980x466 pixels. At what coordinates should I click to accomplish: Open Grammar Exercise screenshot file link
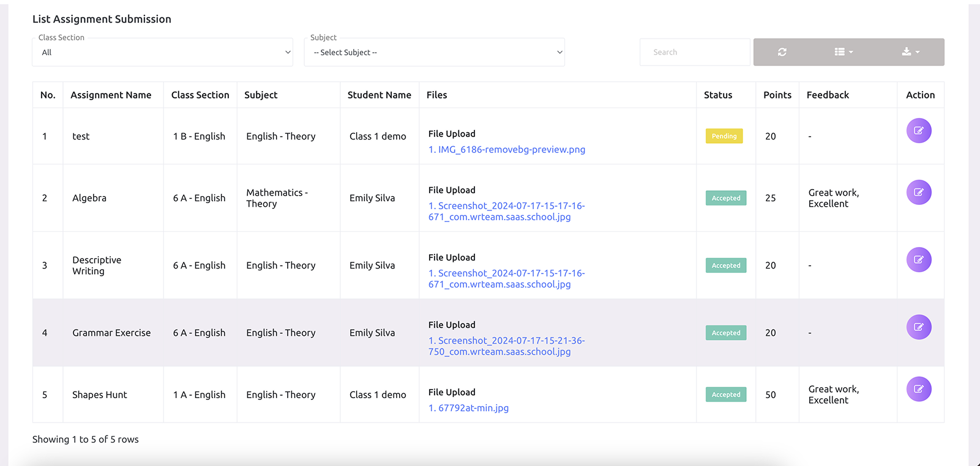click(x=506, y=346)
